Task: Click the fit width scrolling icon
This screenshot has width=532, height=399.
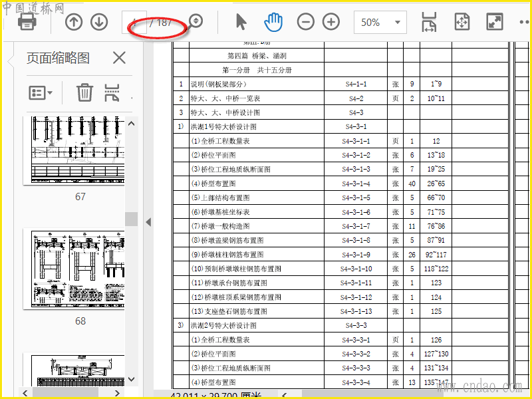Action: [429, 22]
